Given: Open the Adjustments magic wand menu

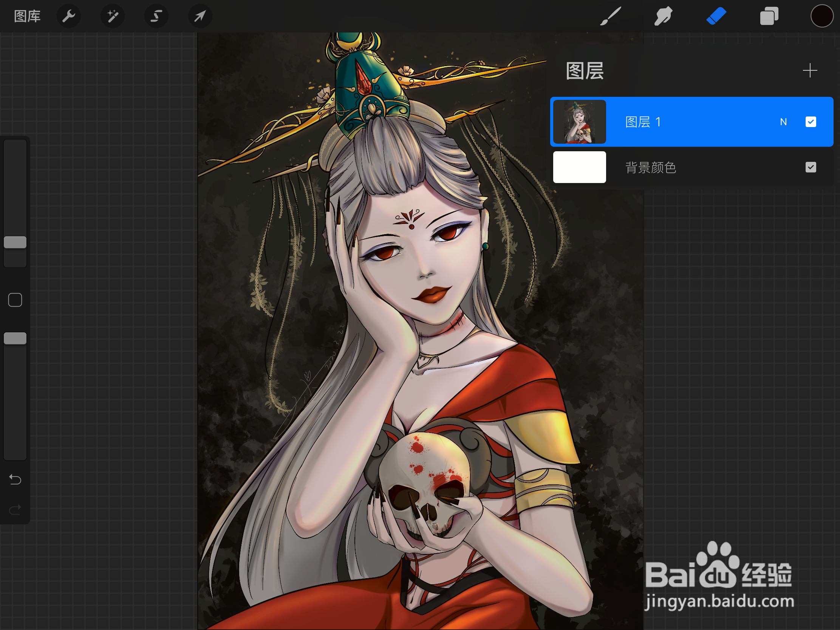Looking at the screenshot, I should (112, 16).
